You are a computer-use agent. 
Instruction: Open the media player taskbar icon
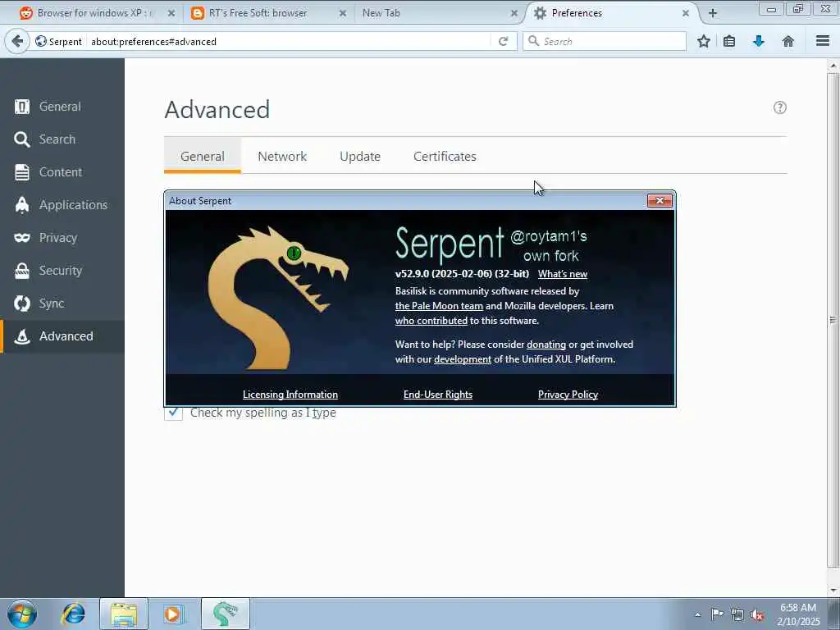(173, 614)
